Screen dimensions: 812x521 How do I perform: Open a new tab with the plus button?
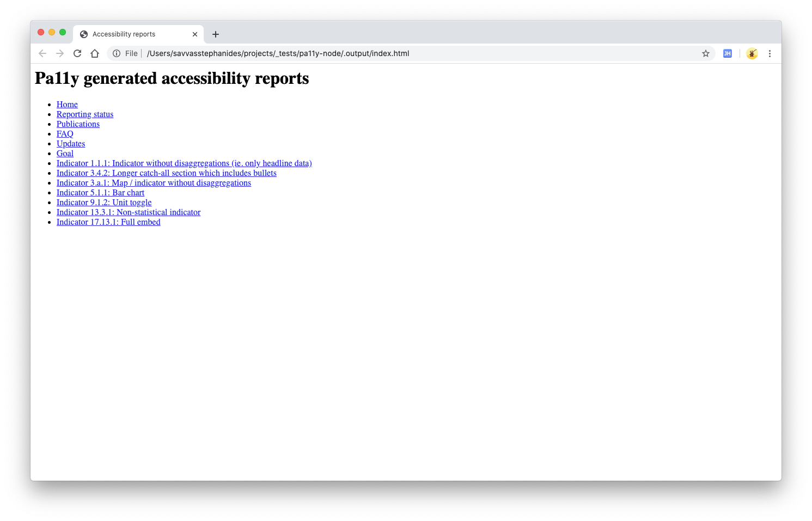coord(216,34)
